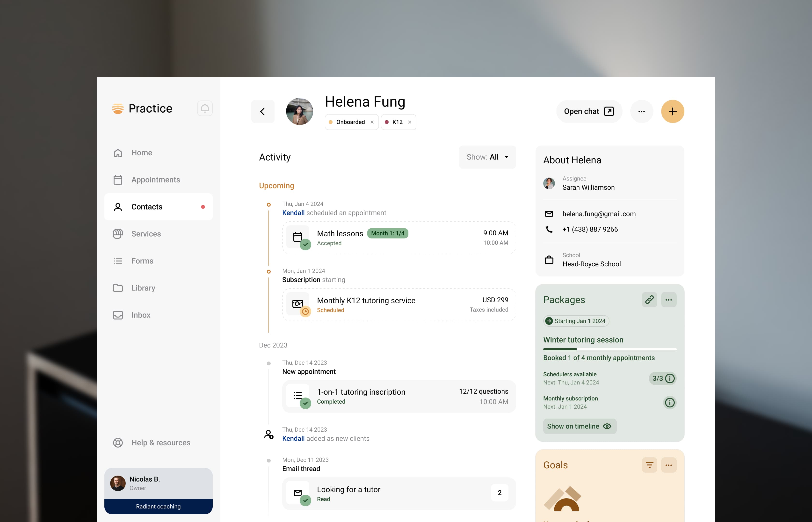The image size is (812, 522).
Task: Click the Month 1: 1/4 green badge
Action: click(x=388, y=233)
